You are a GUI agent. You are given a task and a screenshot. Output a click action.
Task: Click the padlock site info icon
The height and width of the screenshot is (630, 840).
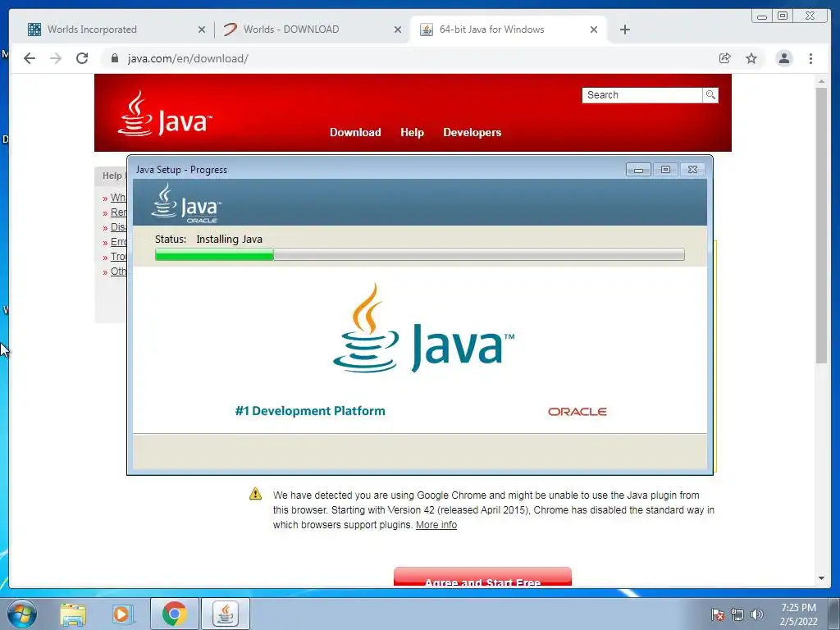point(115,58)
